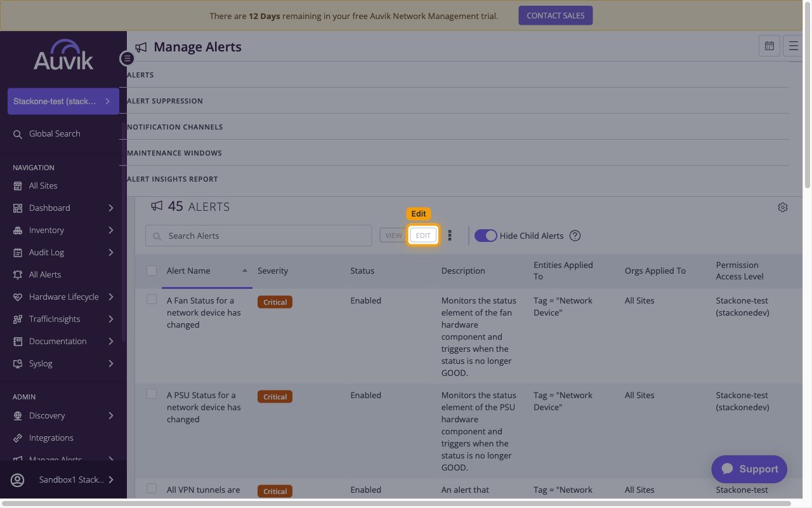Click the Permission Access Level header
This screenshot has height=508, width=812.
(x=740, y=271)
